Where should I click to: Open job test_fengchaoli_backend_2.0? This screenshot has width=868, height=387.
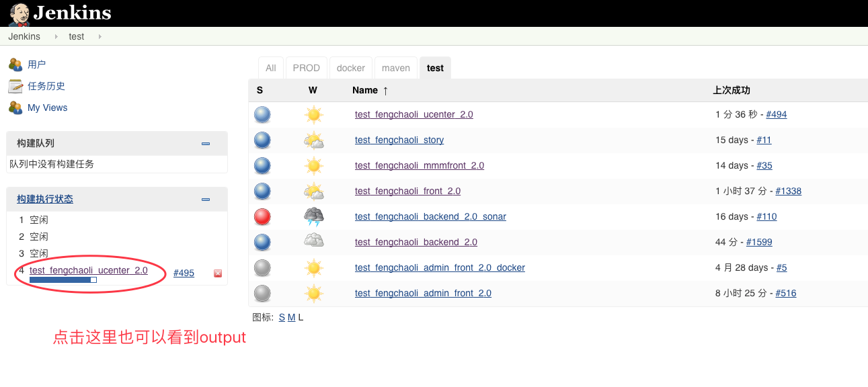tap(416, 242)
